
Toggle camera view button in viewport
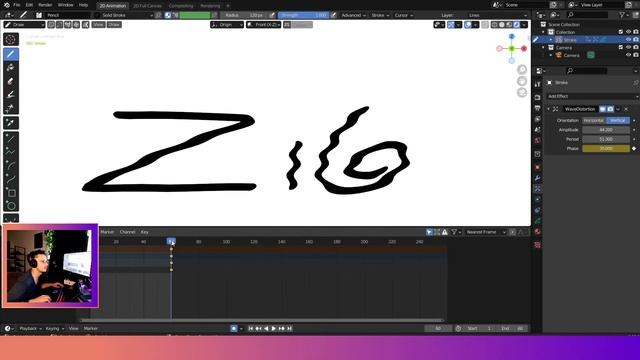(522, 92)
